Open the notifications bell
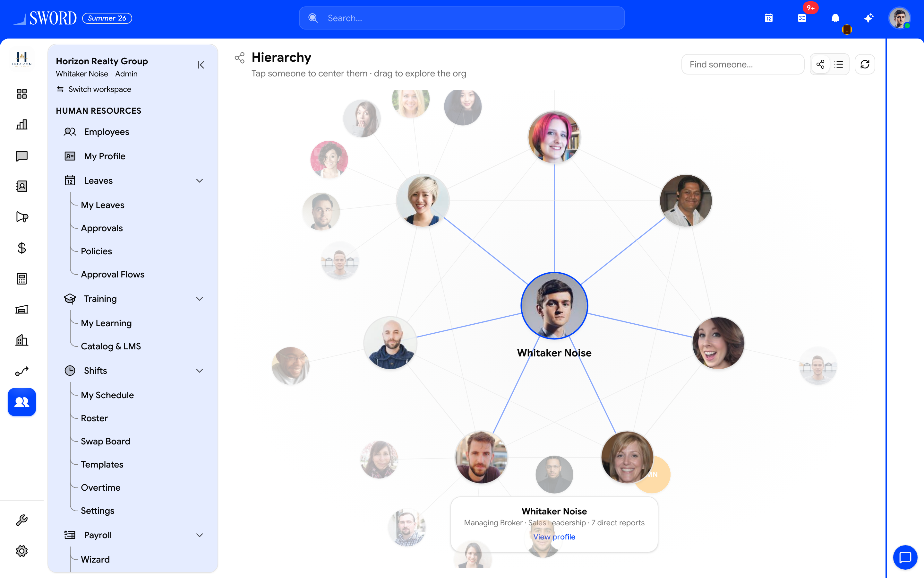This screenshot has width=924, height=578. [835, 18]
